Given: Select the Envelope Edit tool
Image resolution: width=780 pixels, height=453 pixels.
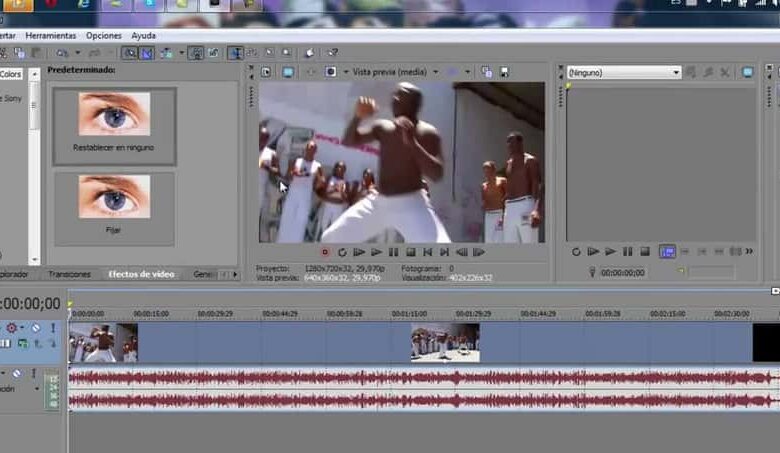Looking at the screenshot, I should 252,52.
